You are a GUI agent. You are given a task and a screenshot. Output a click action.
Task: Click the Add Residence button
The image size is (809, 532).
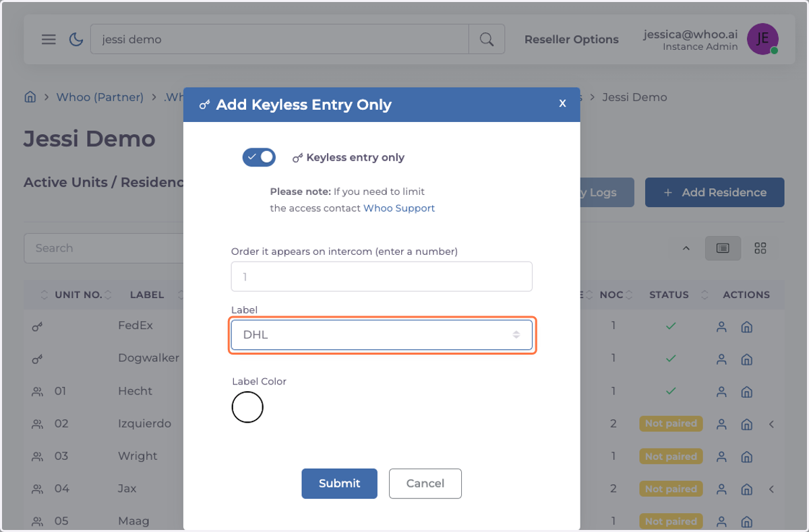click(x=715, y=192)
